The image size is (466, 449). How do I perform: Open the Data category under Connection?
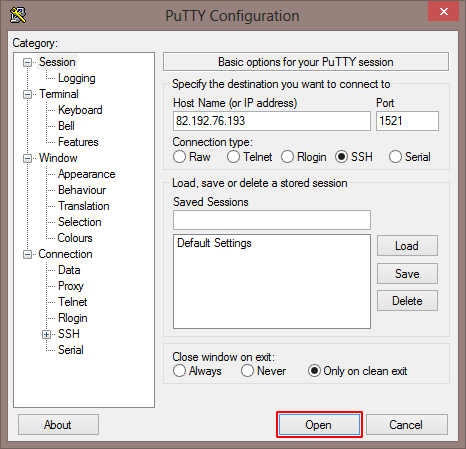69,270
